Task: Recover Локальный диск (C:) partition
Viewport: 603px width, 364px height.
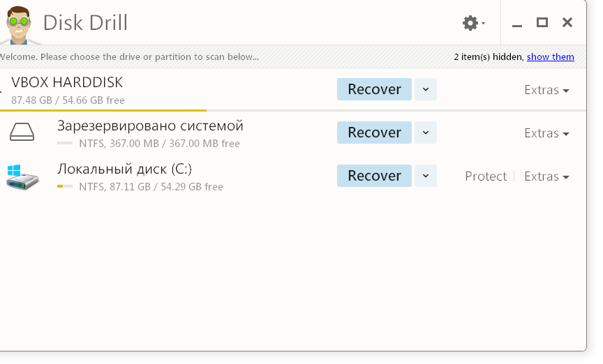Action: point(374,176)
